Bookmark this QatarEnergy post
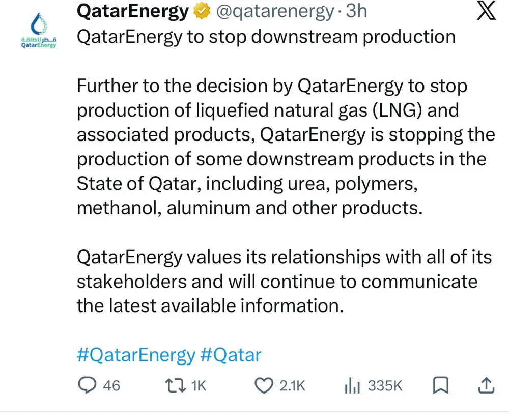This screenshot has height=420, width=509. (440, 385)
